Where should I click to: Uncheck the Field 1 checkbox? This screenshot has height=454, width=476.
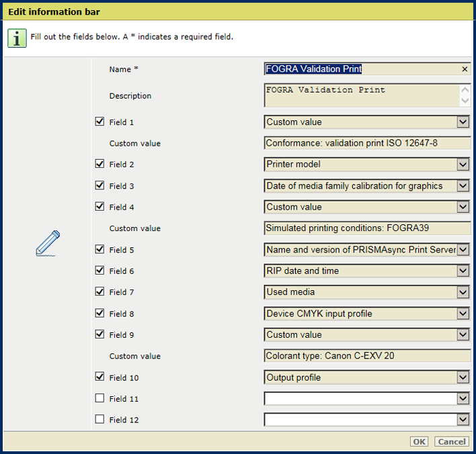pos(100,122)
